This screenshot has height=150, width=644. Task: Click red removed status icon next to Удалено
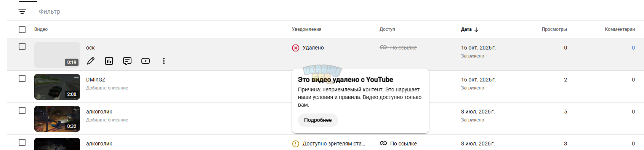pos(296,48)
